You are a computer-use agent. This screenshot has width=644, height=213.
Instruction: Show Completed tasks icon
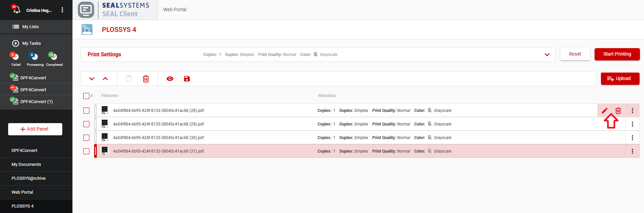pos(53,57)
